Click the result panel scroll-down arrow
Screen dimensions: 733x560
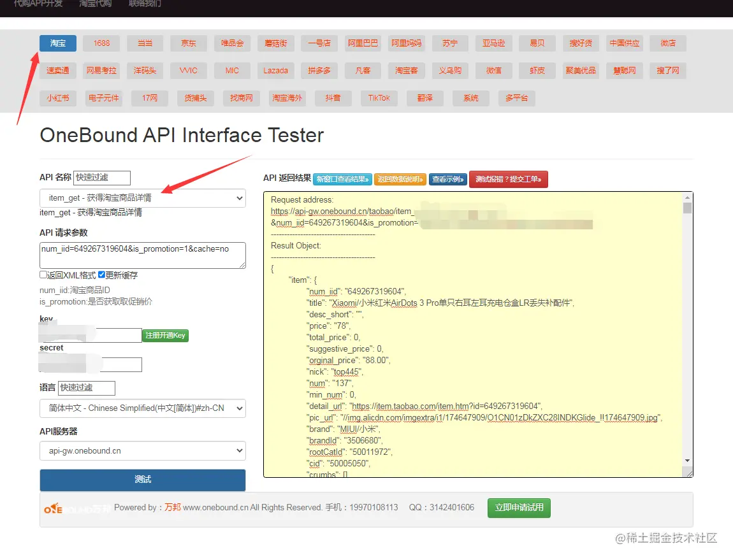click(x=687, y=461)
